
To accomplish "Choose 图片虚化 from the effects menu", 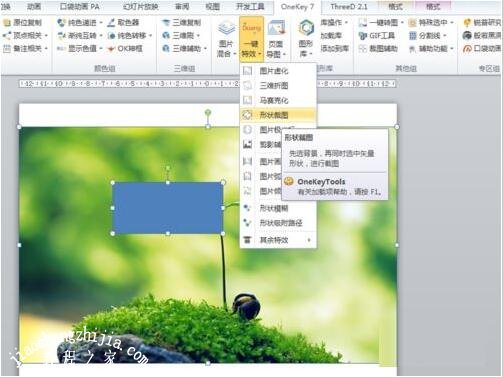I will [x=278, y=71].
